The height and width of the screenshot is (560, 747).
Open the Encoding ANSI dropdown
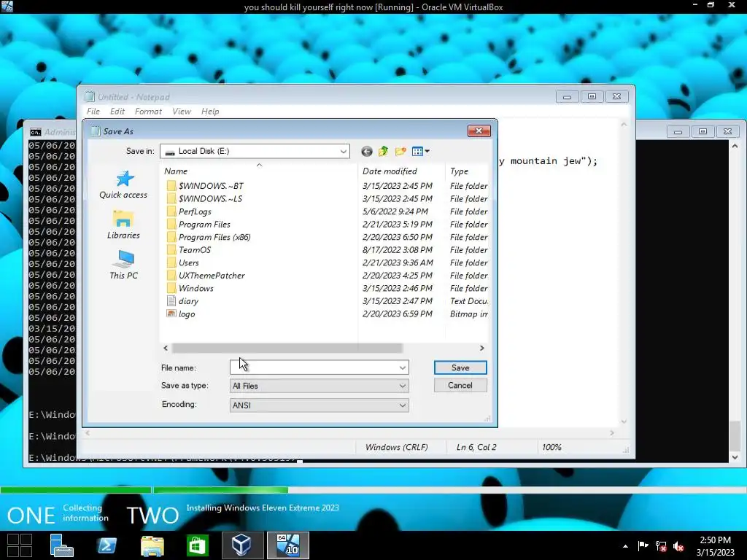click(320, 405)
